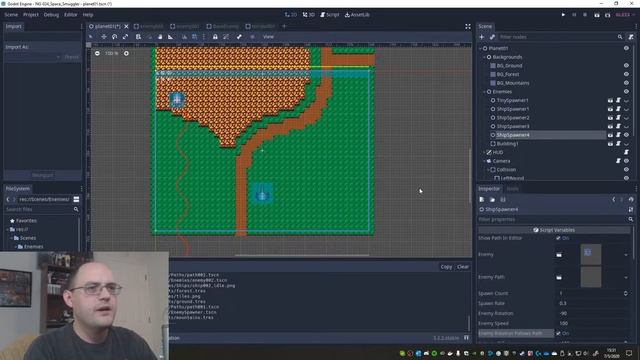This screenshot has height=360, width=640.
Task: Toggle FileSystem split view mode icon
Action: [76, 200]
